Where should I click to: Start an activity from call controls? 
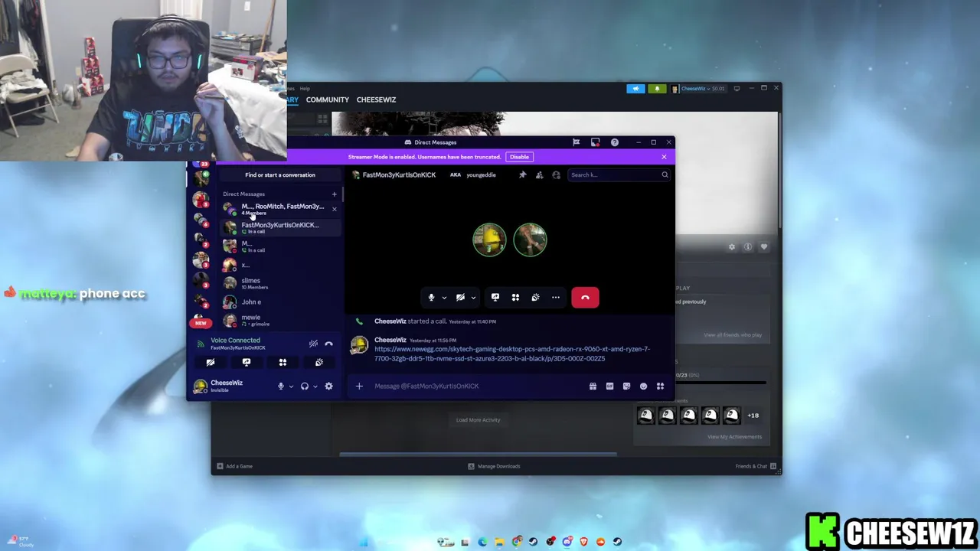[515, 298]
